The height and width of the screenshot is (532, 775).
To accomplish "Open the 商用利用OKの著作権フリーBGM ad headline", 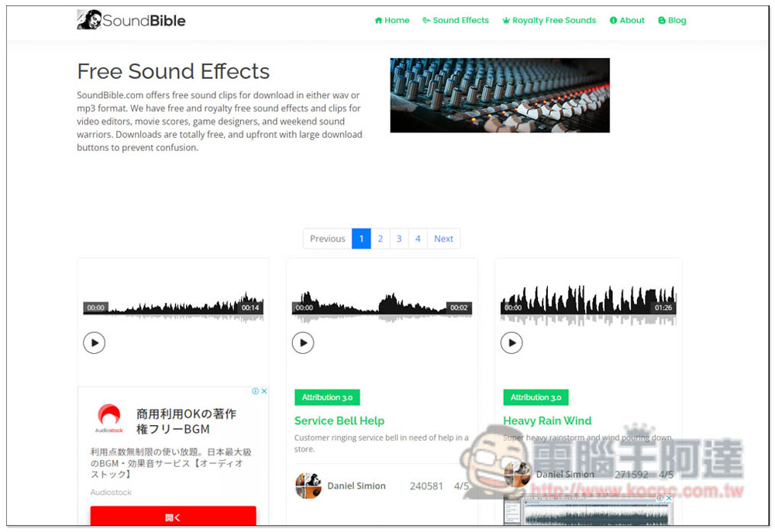I will click(186, 420).
